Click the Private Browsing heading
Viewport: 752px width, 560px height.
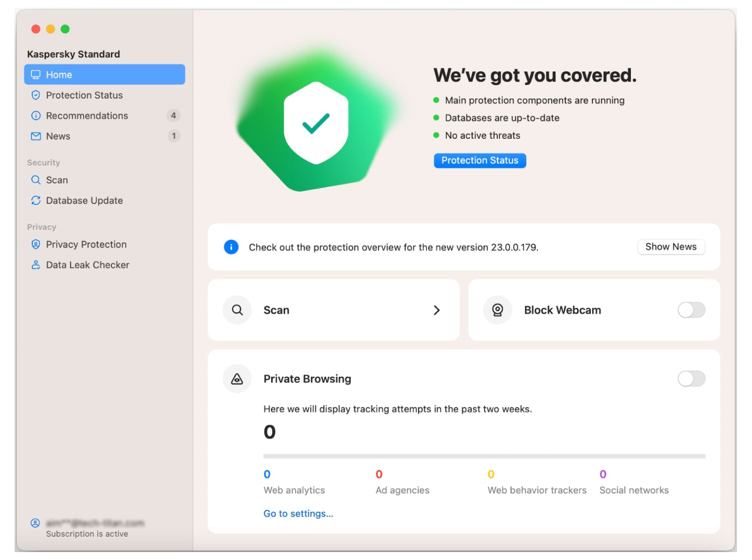pyautogui.click(x=307, y=379)
